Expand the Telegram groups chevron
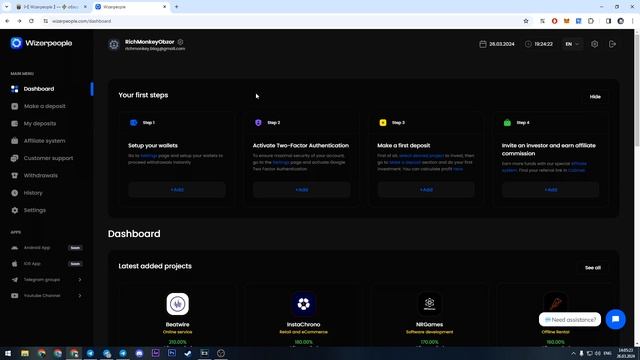 (x=80, y=280)
